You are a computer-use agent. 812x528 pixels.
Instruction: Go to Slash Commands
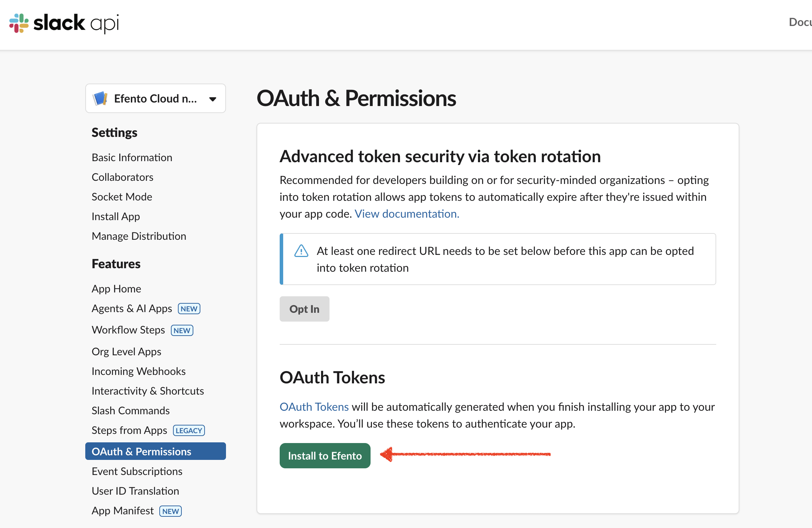[x=131, y=411]
